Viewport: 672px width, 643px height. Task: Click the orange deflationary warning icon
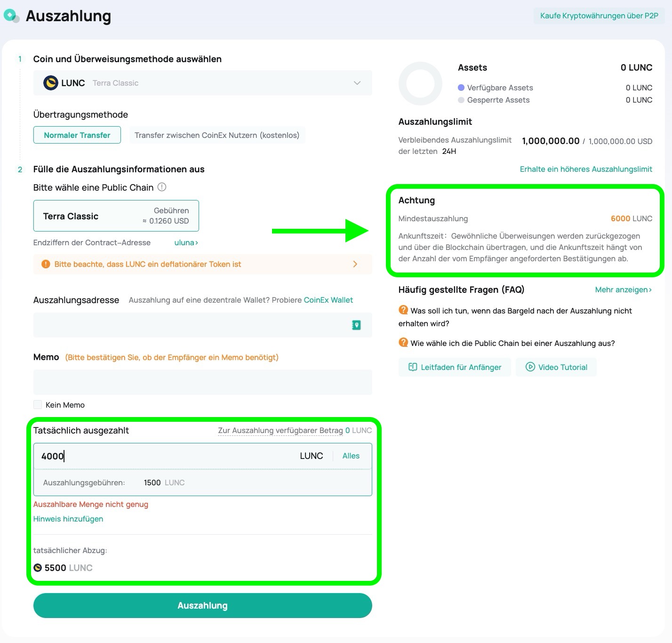click(46, 265)
